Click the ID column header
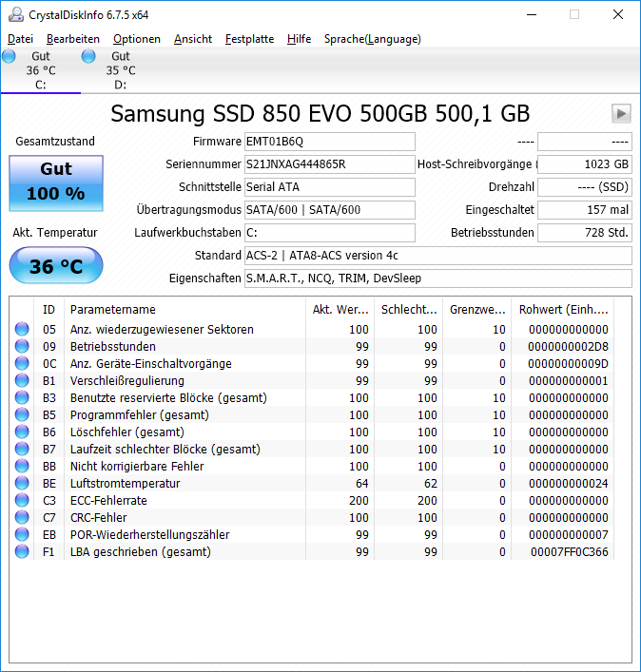Image resolution: width=641 pixels, height=672 pixels. point(49,310)
